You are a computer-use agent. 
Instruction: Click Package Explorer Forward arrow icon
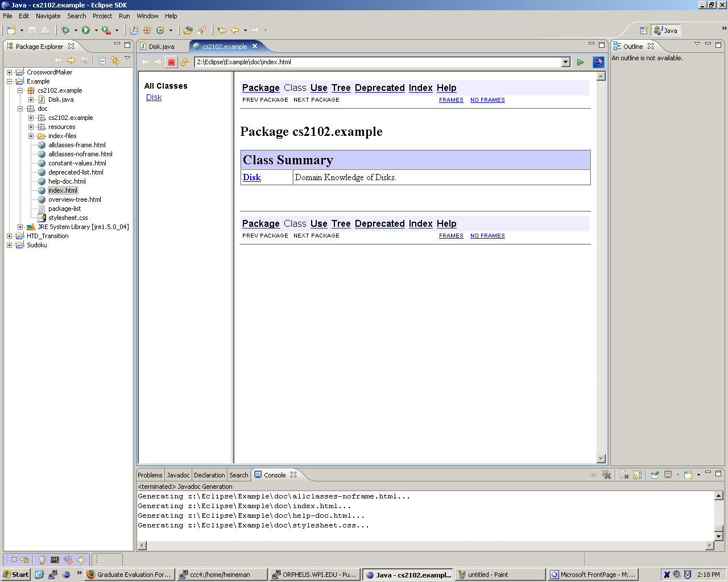[71, 60]
